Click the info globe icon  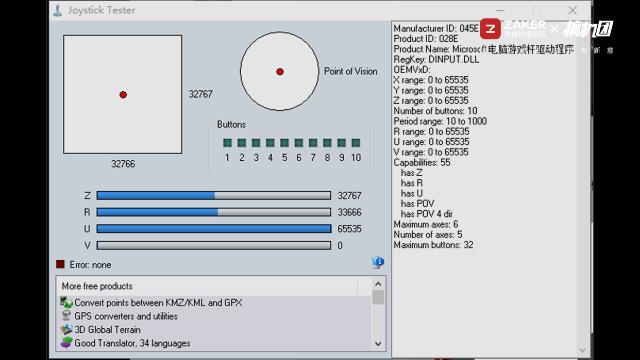(378, 262)
